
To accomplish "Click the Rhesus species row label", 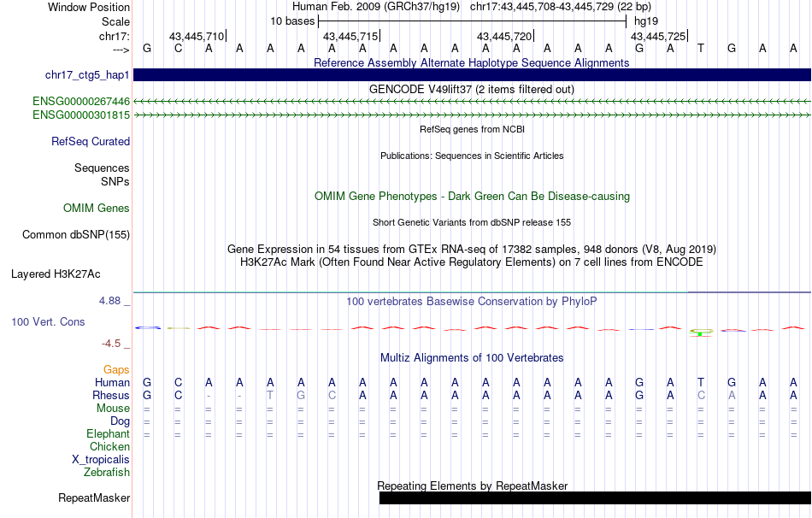I will [x=111, y=396].
